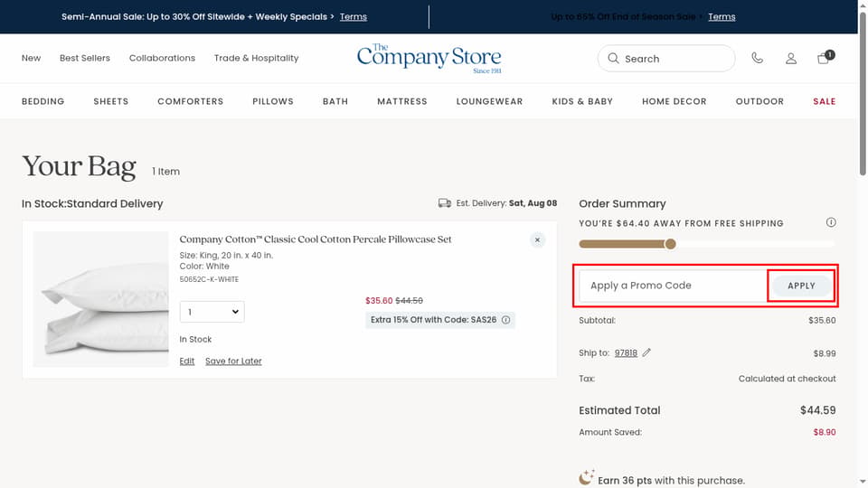This screenshot has width=868, height=488.
Task: Click the sale price $35.60 on the item
Action: pyautogui.click(x=379, y=300)
